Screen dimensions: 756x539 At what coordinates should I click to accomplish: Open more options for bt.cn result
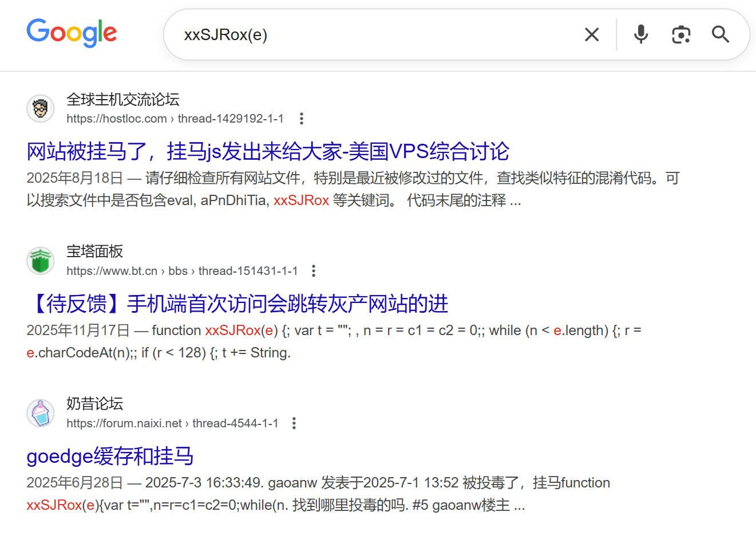(x=313, y=271)
